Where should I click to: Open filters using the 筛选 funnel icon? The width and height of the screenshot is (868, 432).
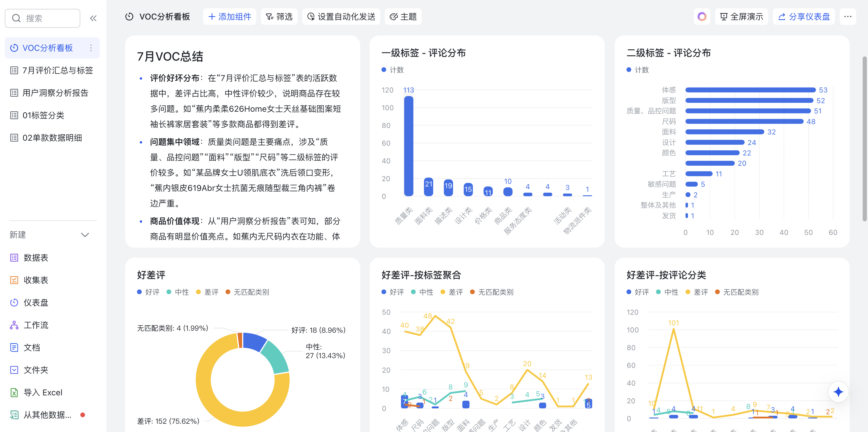(x=270, y=16)
